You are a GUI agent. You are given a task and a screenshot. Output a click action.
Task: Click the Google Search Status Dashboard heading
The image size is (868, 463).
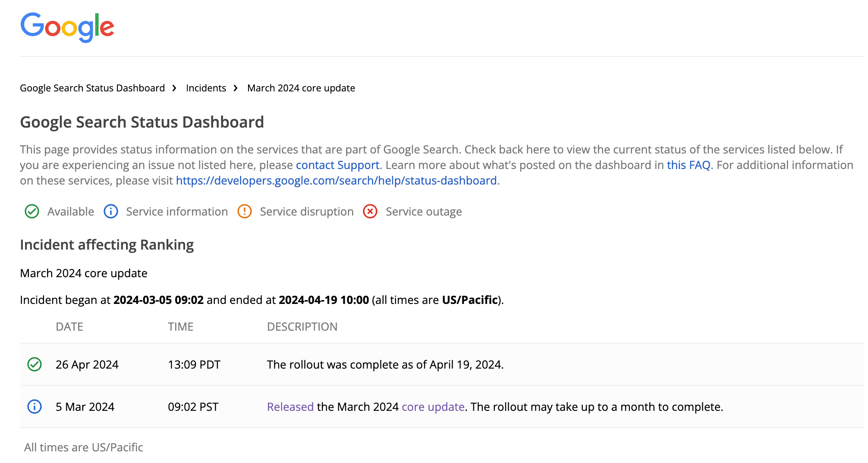click(x=142, y=122)
